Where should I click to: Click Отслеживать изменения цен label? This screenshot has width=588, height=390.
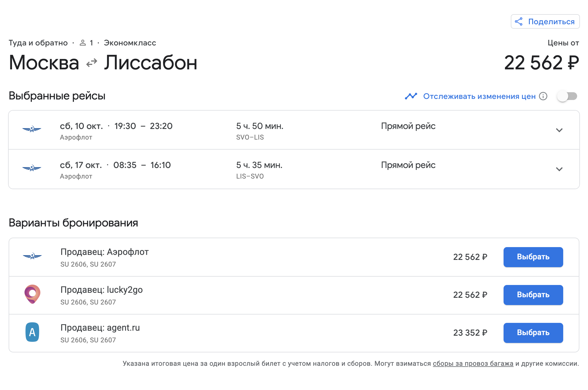[479, 96]
